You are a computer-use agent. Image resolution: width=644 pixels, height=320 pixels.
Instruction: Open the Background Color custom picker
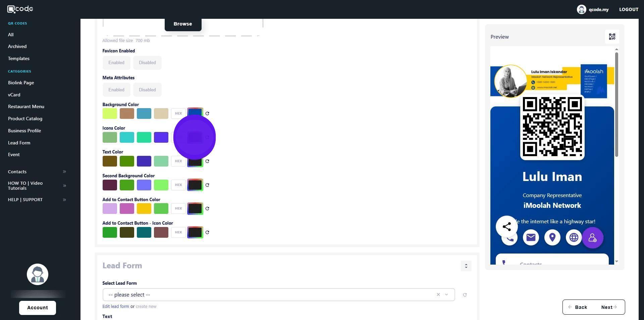pos(195,112)
